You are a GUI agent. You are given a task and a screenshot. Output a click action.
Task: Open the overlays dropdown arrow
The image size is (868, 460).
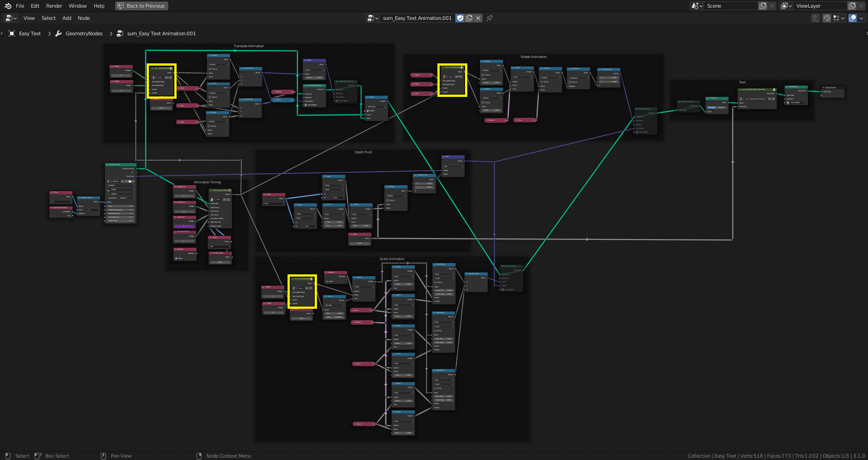pyautogui.click(x=861, y=18)
